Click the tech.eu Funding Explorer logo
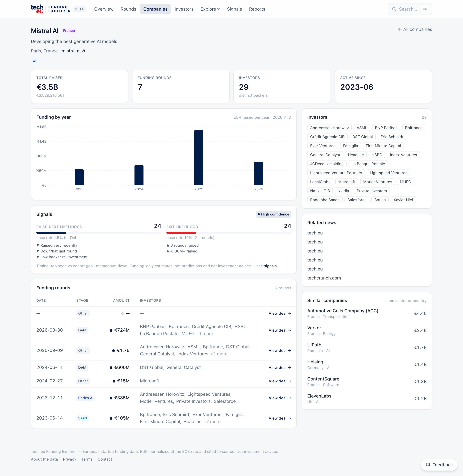Screen dimensions: 463x476 tap(51, 9)
